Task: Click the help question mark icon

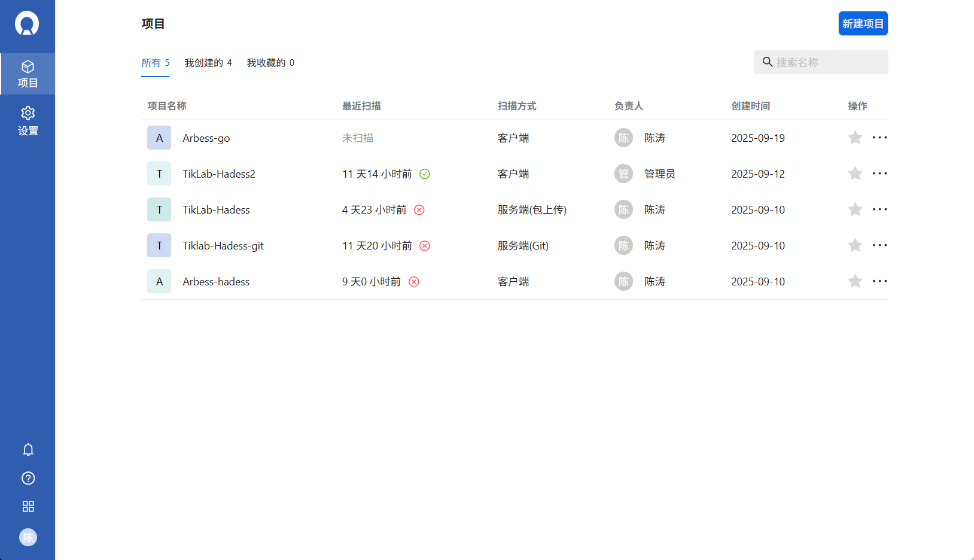Action: (x=28, y=478)
